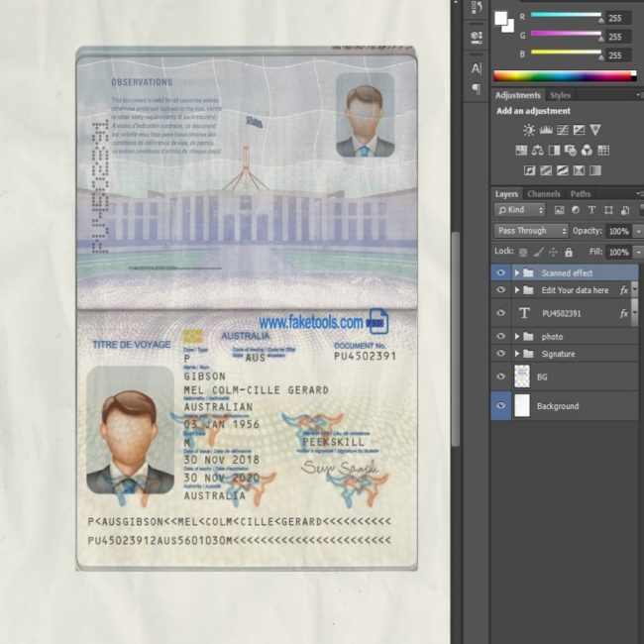Add a Channel Mixer adjustment
644x644 pixels.
[x=587, y=151]
